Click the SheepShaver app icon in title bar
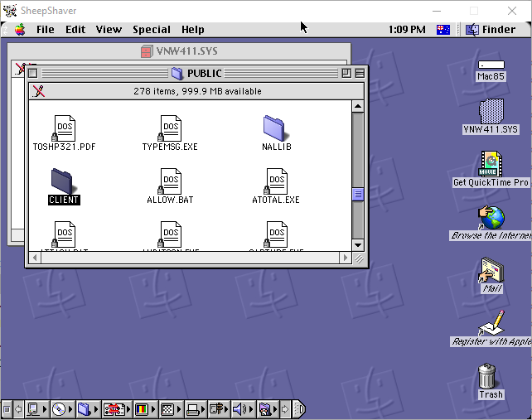The height and width of the screenshot is (420, 532). (10, 11)
